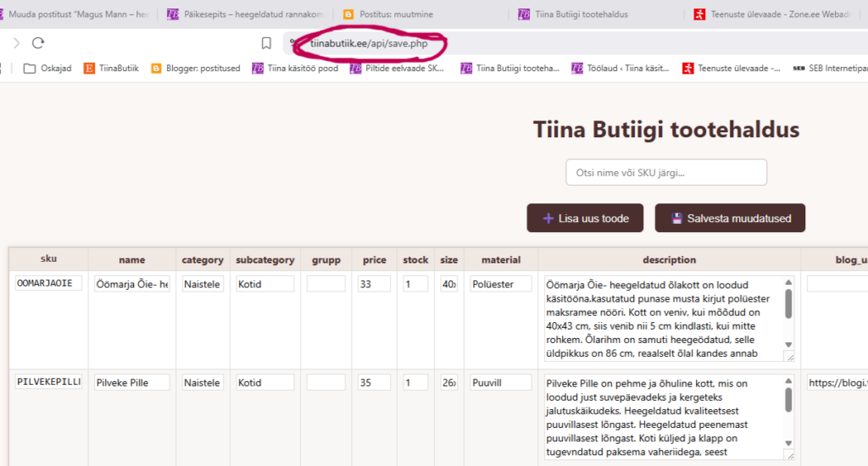Click the empty grupp field in the PILVEKEPILLI row

[326, 382]
